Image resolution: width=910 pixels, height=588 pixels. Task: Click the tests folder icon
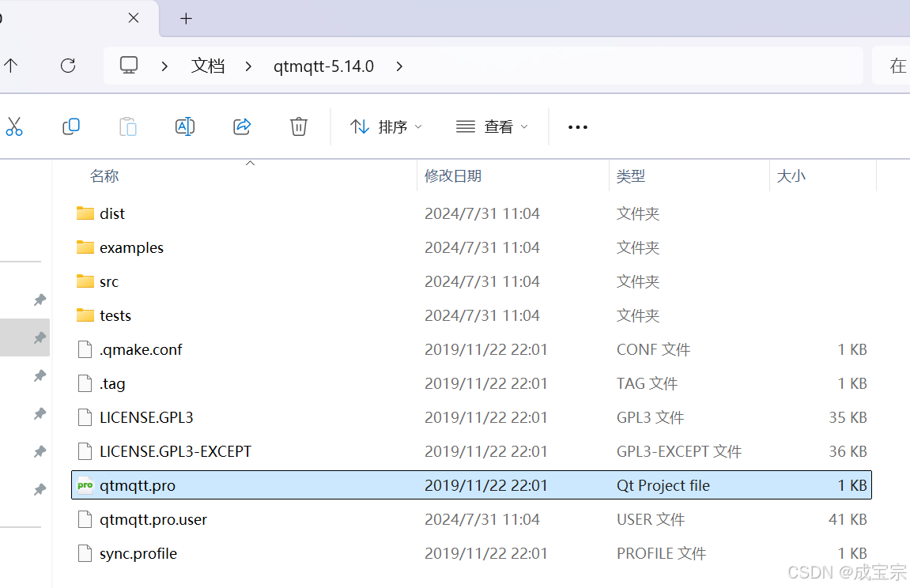pos(85,315)
